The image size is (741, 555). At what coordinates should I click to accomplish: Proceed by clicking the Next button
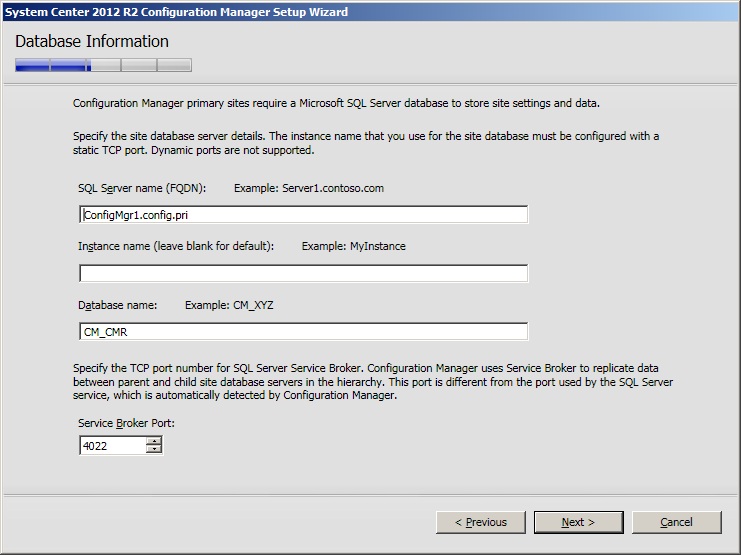[x=578, y=522]
